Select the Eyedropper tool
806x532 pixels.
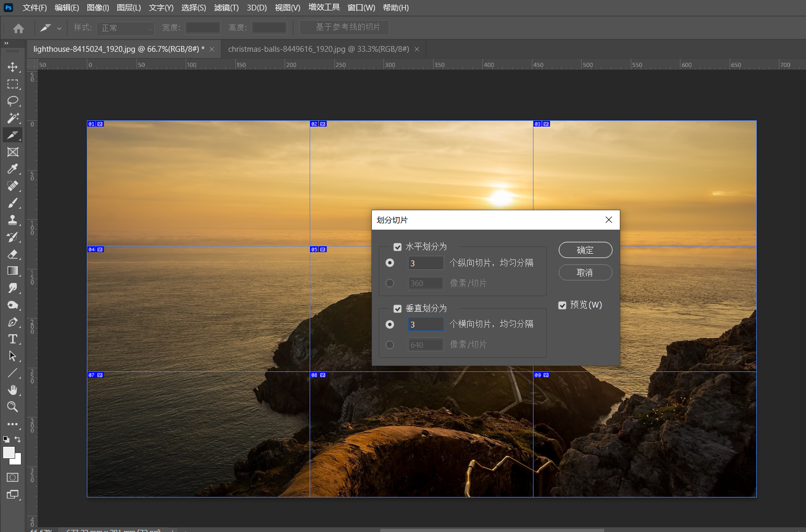(13, 169)
